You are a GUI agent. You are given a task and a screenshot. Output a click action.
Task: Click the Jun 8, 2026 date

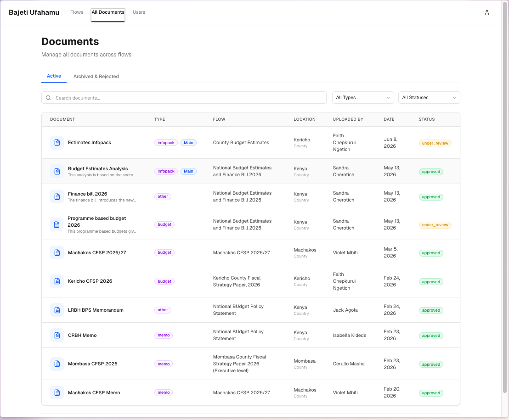(x=390, y=143)
